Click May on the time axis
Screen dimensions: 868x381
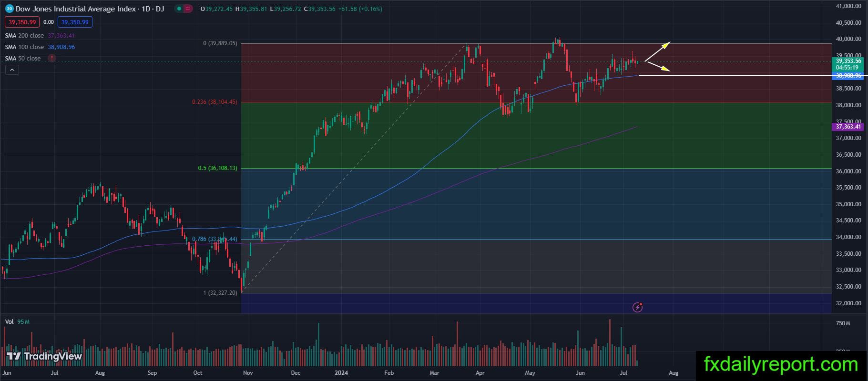click(x=530, y=373)
